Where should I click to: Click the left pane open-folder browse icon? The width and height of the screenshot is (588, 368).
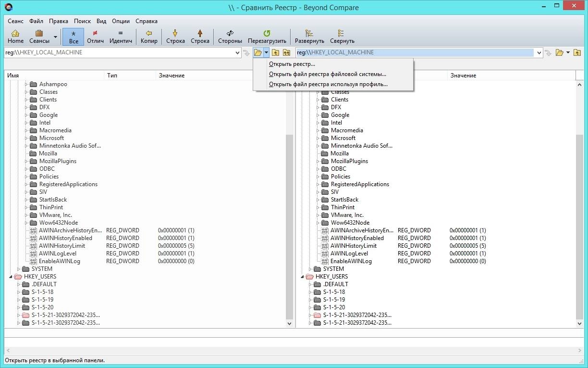pyautogui.click(x=258, y=52)
